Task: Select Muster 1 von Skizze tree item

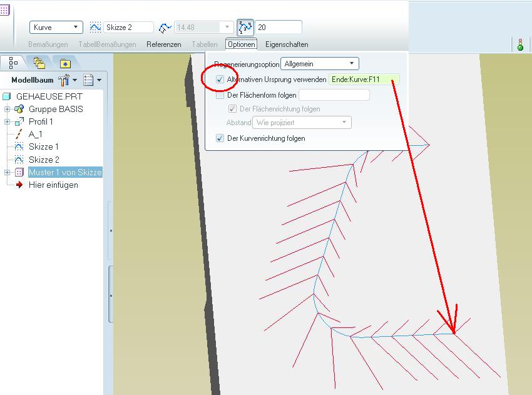Action: point(65,172)
